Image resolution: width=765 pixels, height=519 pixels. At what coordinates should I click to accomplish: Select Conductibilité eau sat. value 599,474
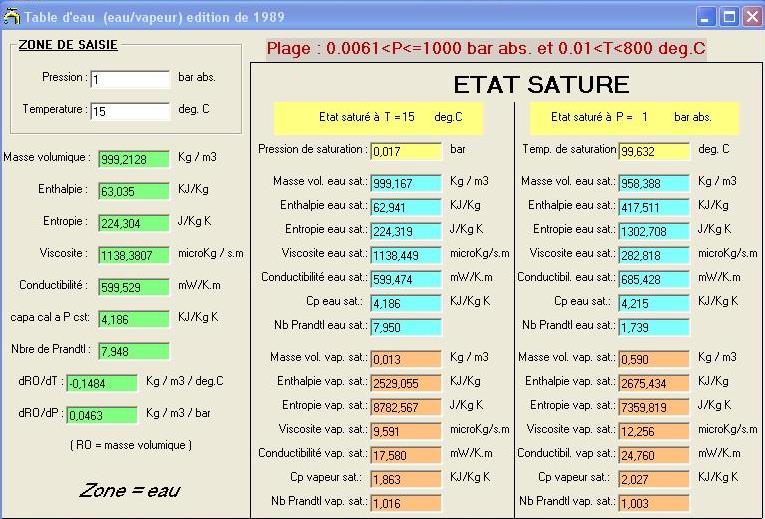(x=406, y=279)
